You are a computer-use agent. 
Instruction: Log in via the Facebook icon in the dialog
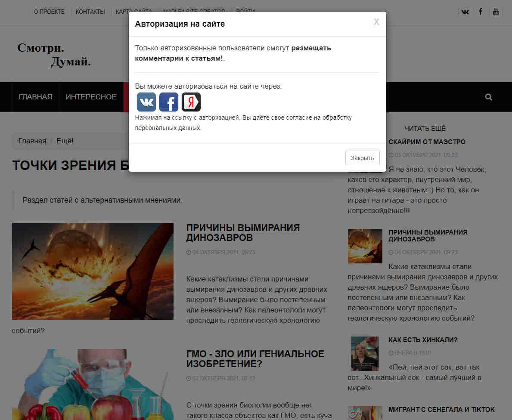[x=169, y=102]
